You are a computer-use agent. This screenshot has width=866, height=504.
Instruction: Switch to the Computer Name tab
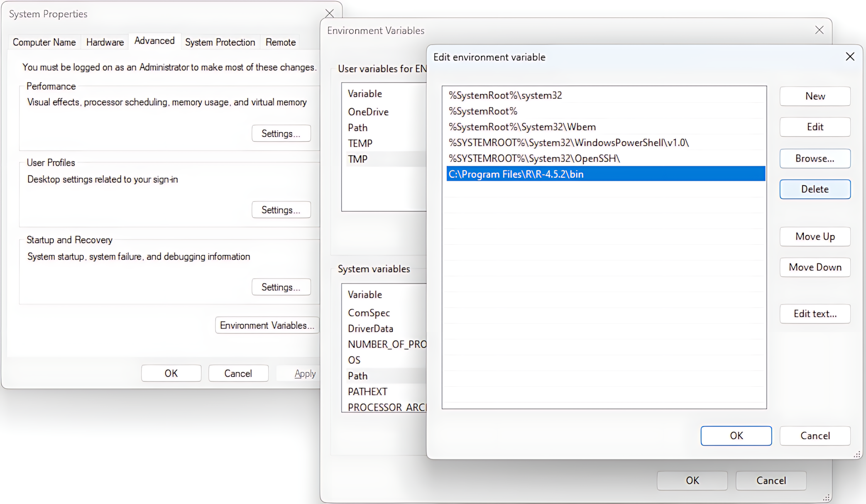(x=44, y=42)
